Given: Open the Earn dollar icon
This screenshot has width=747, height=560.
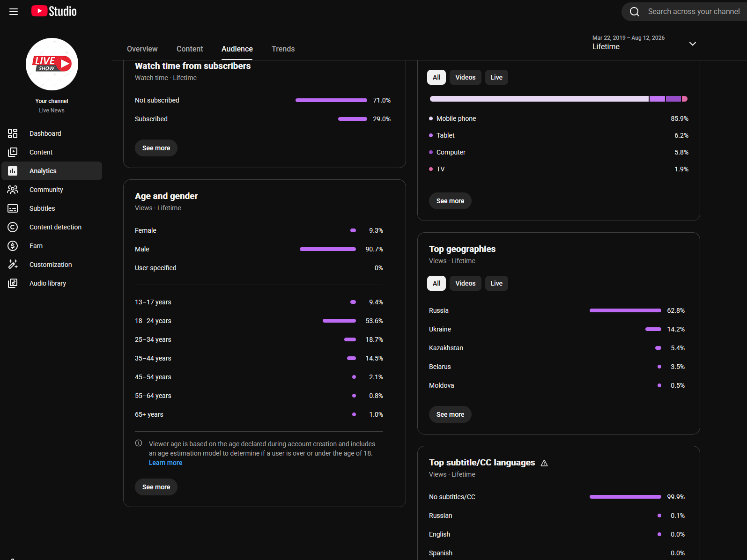Looking at the screenshot, I should (13, 246).
